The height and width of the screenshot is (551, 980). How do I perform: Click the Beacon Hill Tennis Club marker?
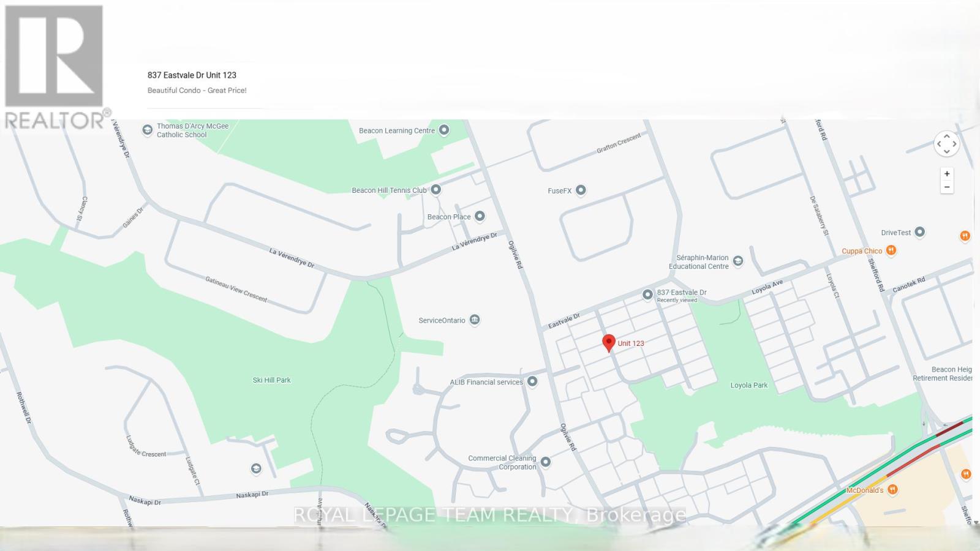coord(436,190)
